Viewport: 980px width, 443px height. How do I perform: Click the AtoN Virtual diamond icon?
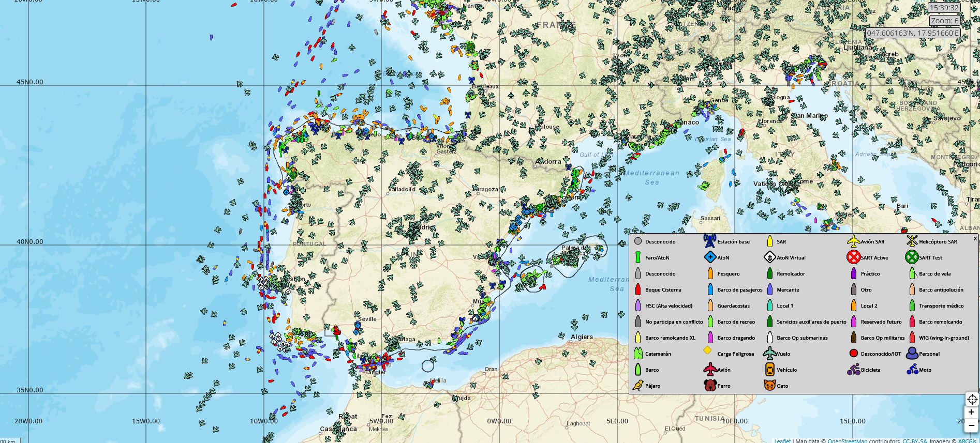[769, 257]
